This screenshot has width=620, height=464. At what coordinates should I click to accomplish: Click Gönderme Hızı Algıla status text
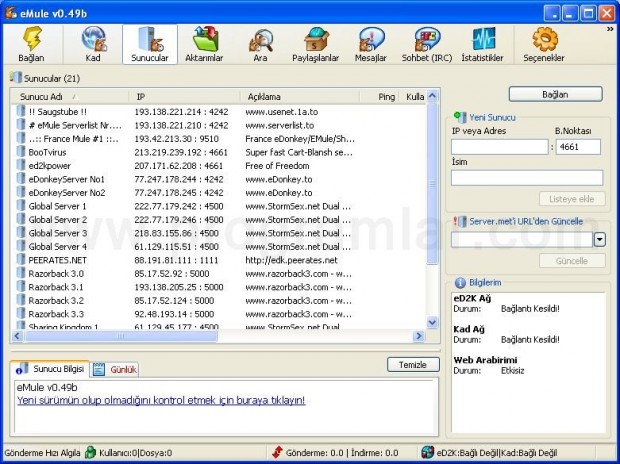pyautogui.click(x=42, y=453)
